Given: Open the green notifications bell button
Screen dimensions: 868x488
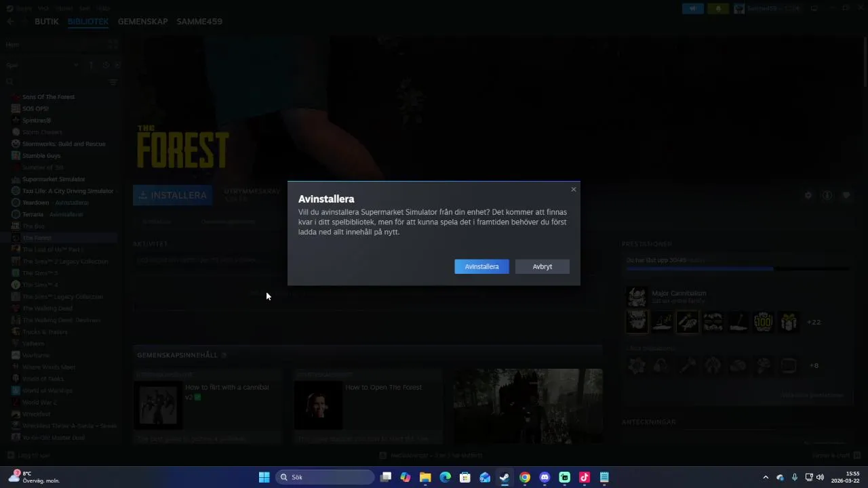Looking at the screenshot, I should [x=718, y=8].
